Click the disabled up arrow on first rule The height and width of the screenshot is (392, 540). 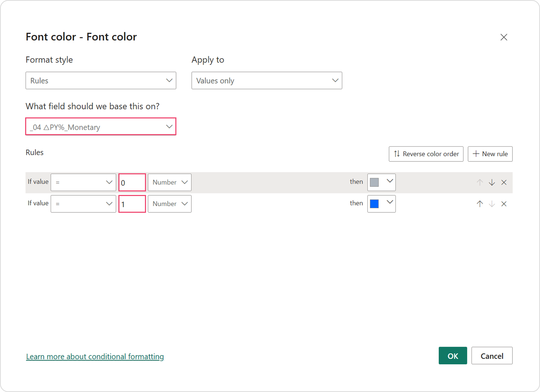coord(480,182)
